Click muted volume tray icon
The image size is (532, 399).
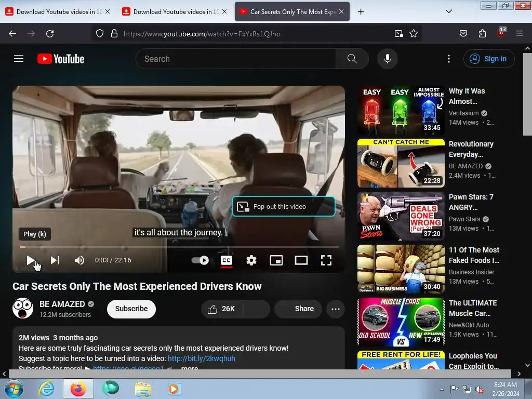(x=480, y=389)
